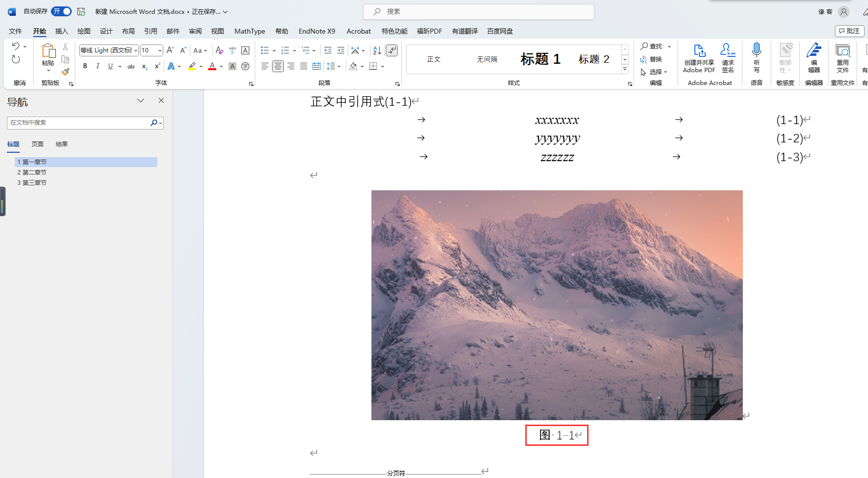Open Create and Share Adobe PDF
The height and width of the screenshot is (478, 868).
point(699,58)
